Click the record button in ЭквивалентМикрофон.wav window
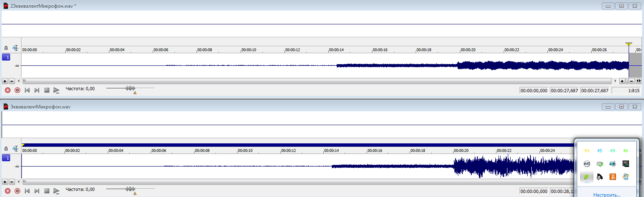This screenshot has width=644, height=197. click(x=8, y=191)
